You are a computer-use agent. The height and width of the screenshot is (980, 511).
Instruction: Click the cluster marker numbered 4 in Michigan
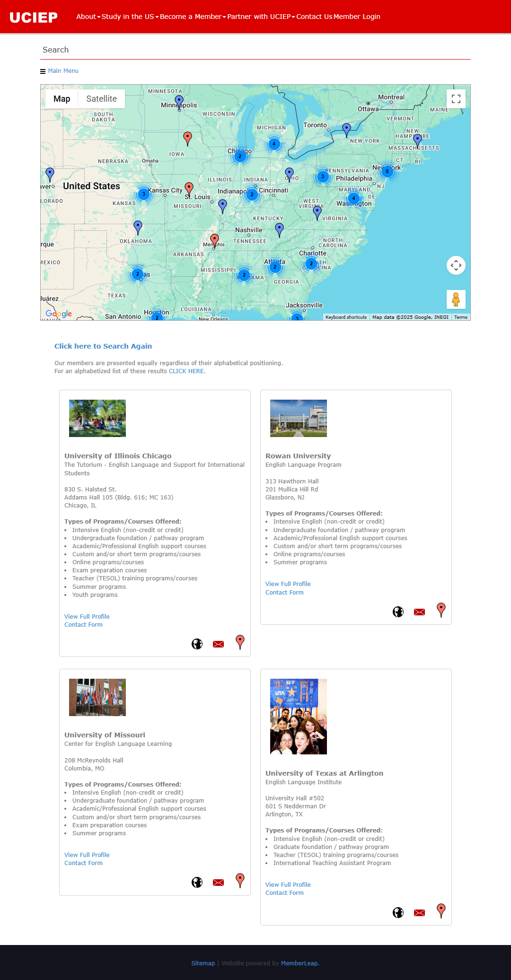pos(274,144)
